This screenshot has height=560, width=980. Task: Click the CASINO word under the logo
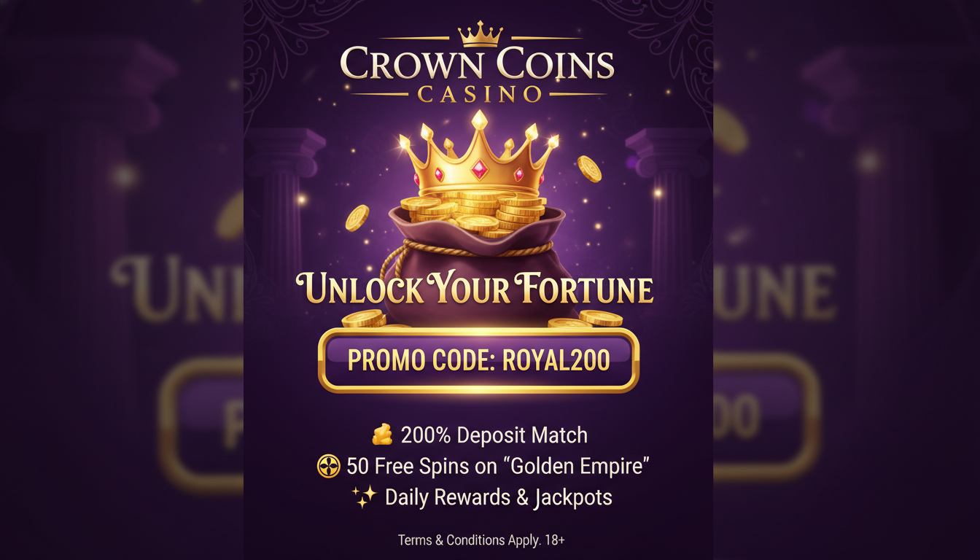pos(479,94)
